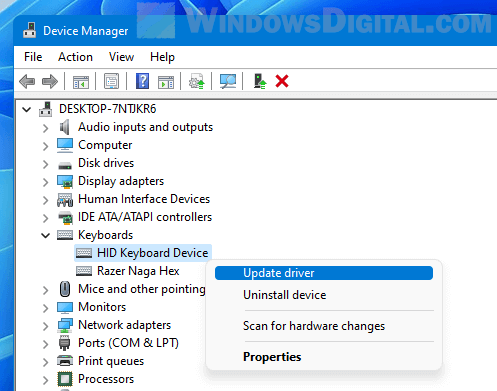This screenshot has height=391, width=497.
Task: Expand the Computer category chevron
Action: pos(46,146)
